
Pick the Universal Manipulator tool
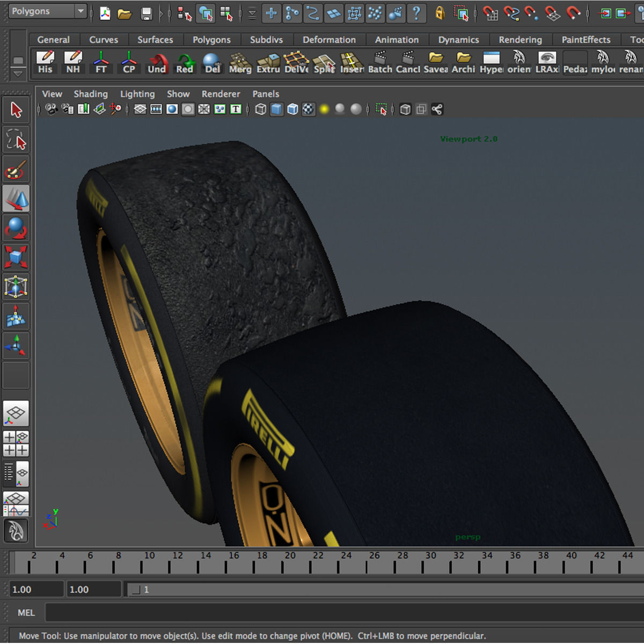coord(16,286)
